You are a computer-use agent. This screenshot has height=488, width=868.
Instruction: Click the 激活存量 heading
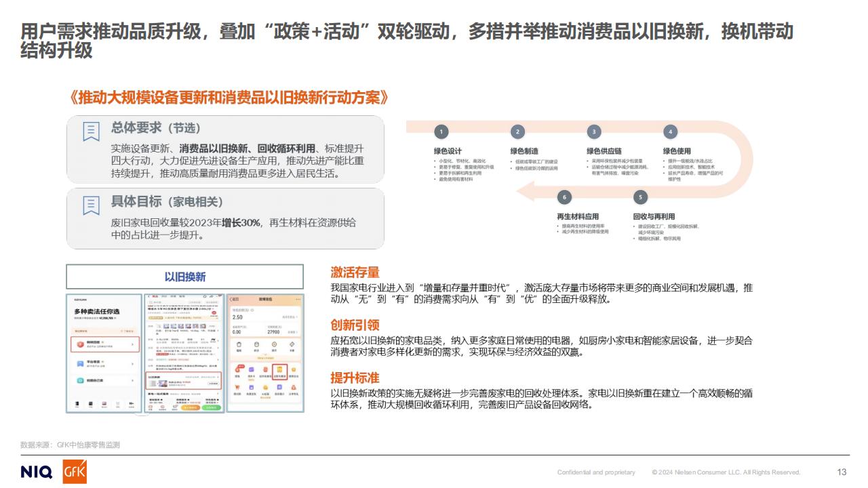(x=355, y=272)
